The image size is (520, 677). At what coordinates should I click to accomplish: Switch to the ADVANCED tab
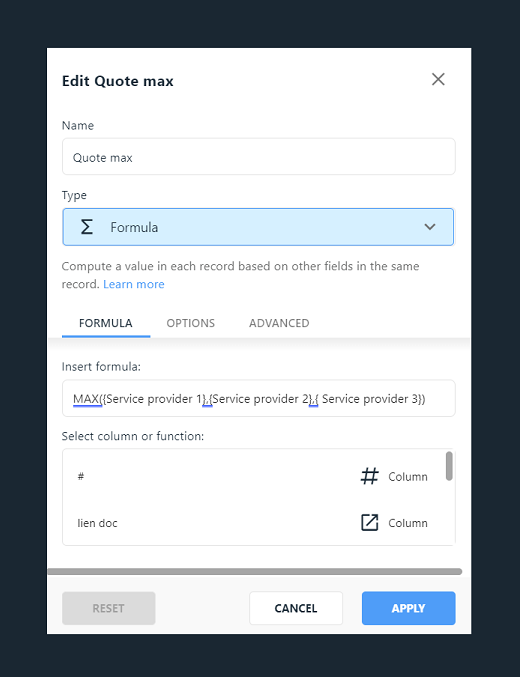tap(279, 323)
